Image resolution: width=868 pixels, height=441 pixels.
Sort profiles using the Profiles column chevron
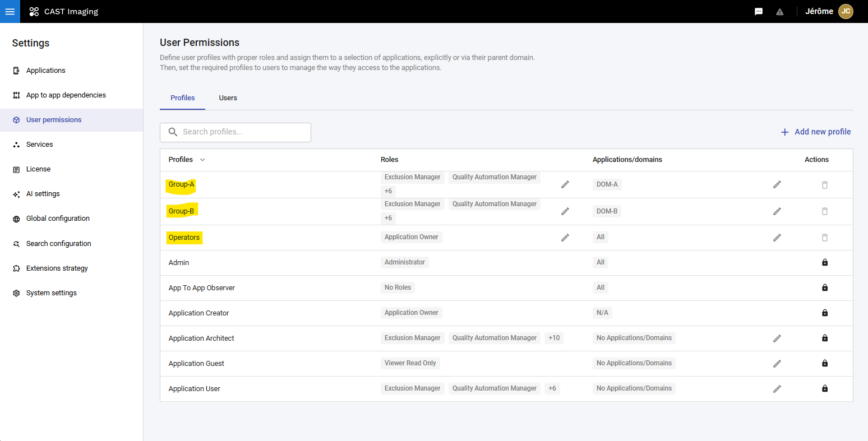click(202, 160)
